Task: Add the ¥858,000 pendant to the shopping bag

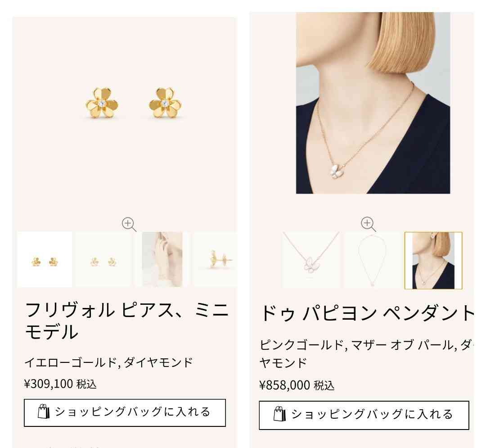Action: pyautogui.click(x=364, y=415)
